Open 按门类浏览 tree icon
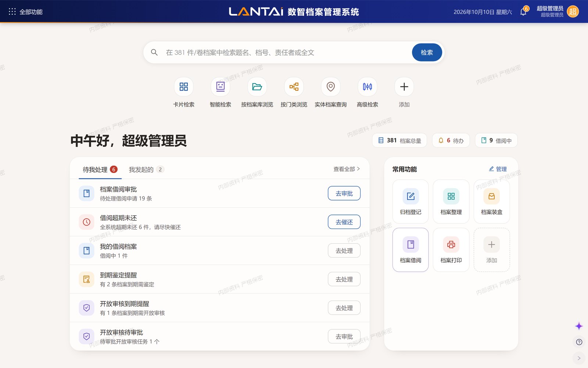Viewport: 588px width, 368px height. pos(294,86)
